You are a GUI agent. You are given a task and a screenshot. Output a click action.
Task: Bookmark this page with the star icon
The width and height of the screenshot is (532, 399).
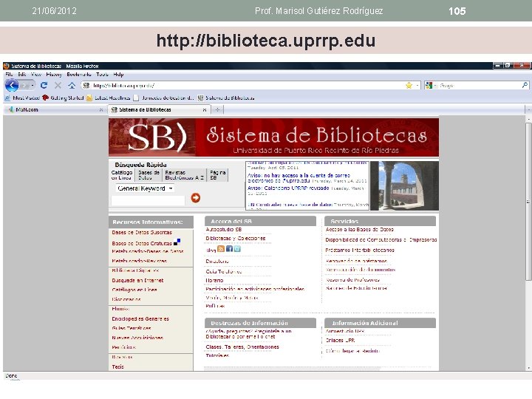tap(409, 86)
